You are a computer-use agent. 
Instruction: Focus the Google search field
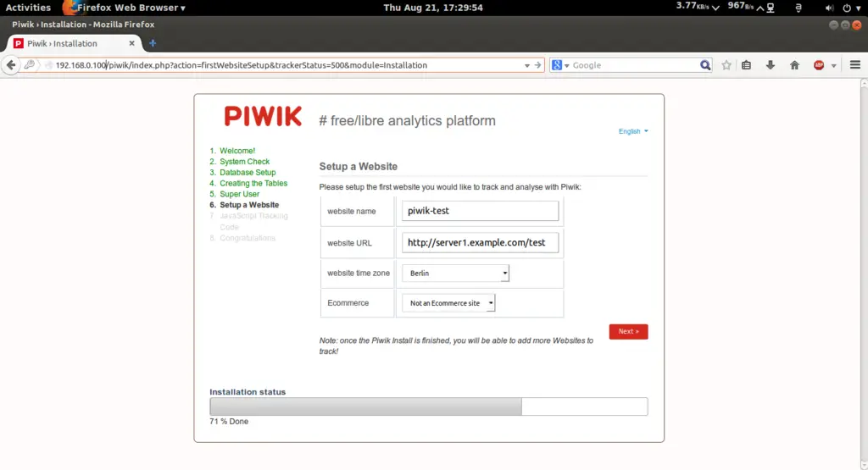coord(634,65)
